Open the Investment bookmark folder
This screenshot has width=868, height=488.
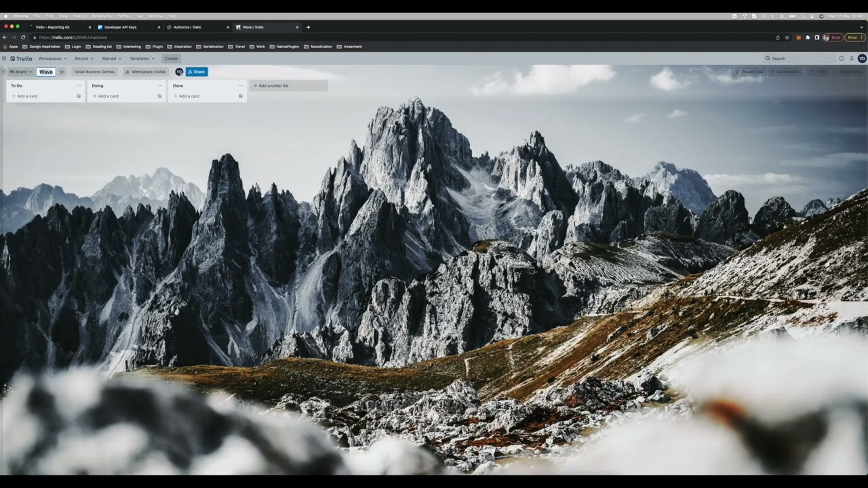tap(349, 47)
